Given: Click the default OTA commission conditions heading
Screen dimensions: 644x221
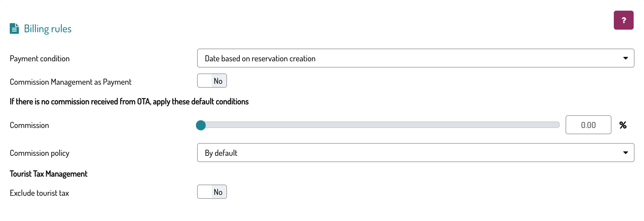Looking at the screenshot, I should point(129,102).
